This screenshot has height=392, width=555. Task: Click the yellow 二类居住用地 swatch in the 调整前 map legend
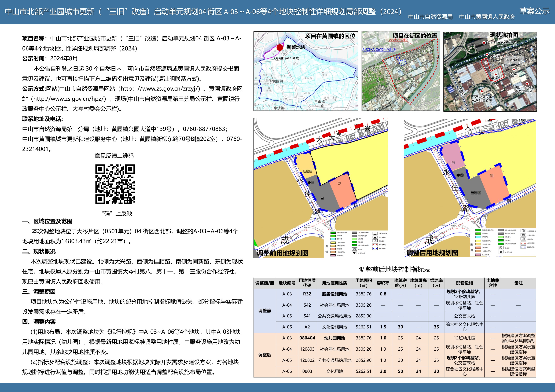(x=333, y=243)
